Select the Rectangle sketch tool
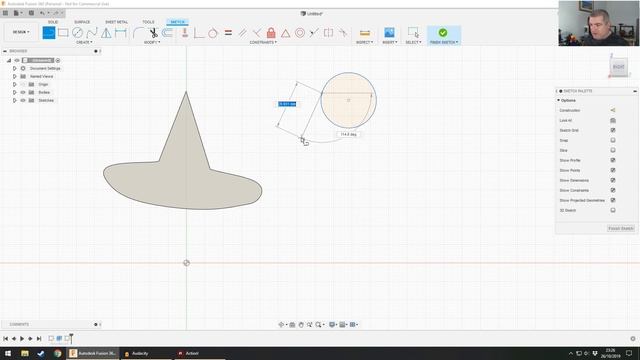Viewport: 640px width, 360px height. click(x=63, y=33)
